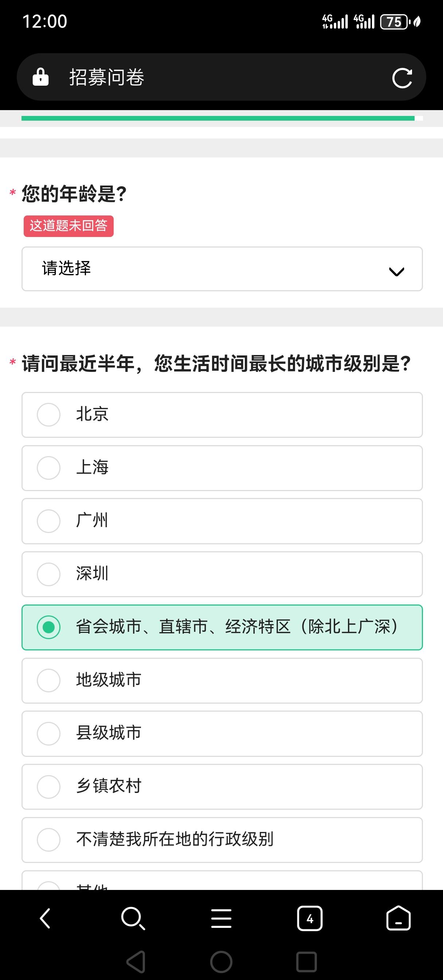Open the tab switcher showing 4 tabs

click(310, 919)
